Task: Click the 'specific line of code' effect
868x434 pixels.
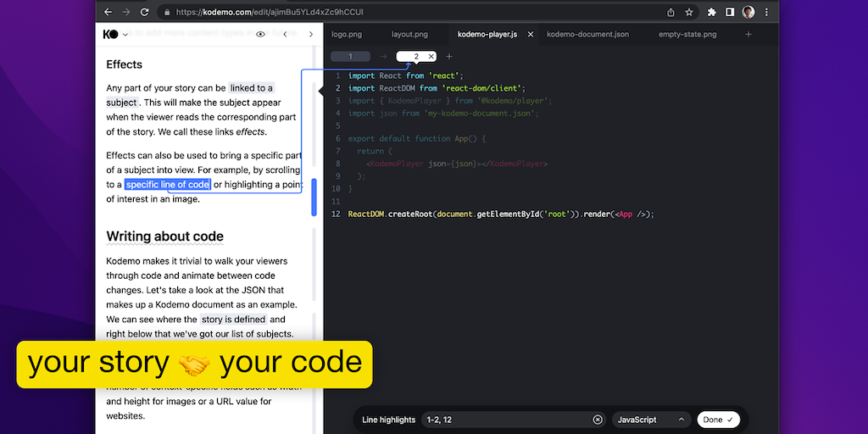Action: (x=168, y=184)
